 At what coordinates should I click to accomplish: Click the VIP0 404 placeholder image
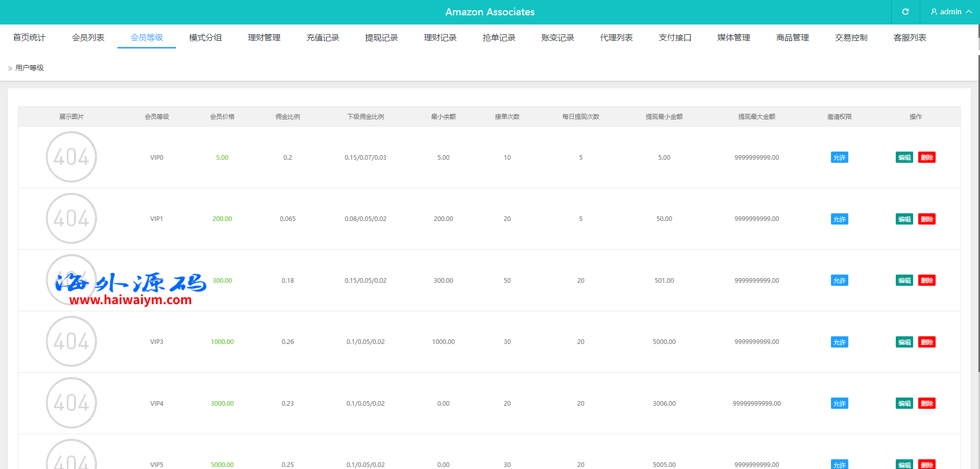click(x=71, y=157)
